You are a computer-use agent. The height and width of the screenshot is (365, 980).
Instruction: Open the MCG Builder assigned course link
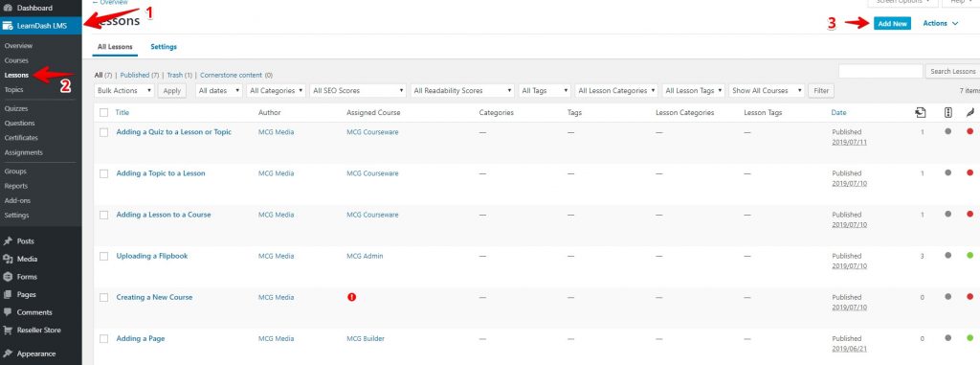click(x=366, y=339)
